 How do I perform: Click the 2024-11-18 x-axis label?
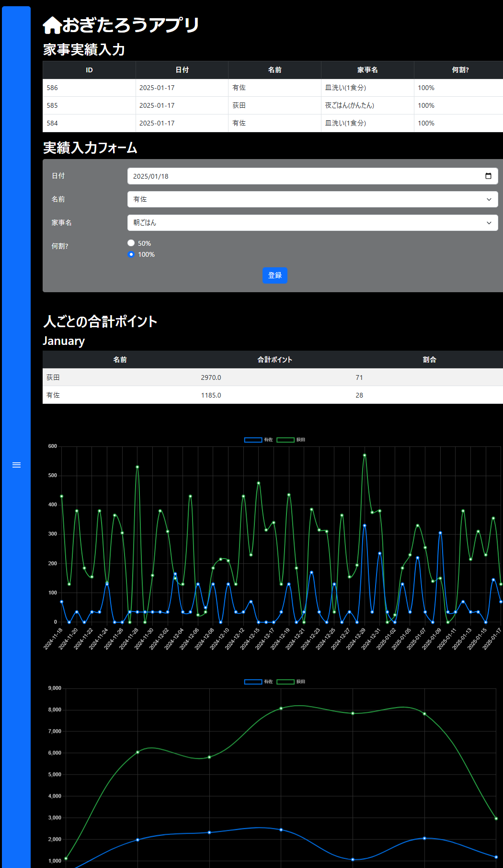tap(53, 639)
